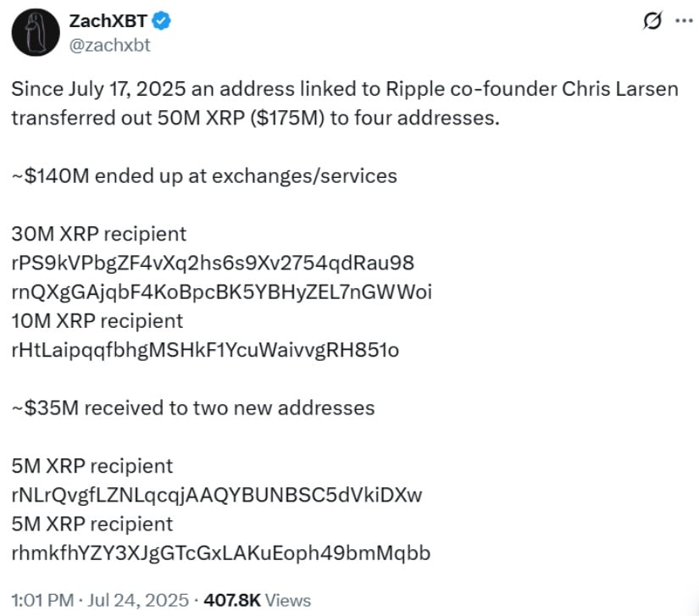Click the first '5M XRP recipient' line
The height and width of the screenshot is (616, 699).
coord(92,466)
